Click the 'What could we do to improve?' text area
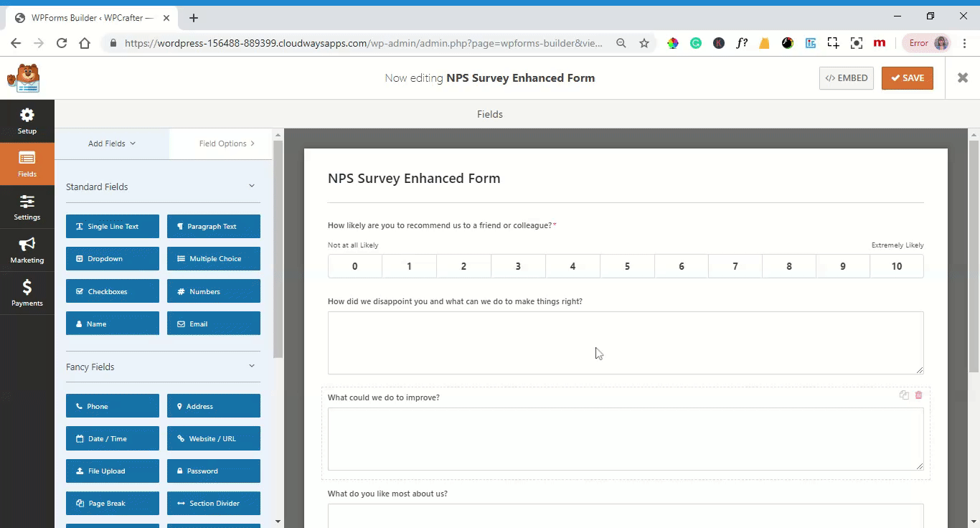 click(626, 439)
